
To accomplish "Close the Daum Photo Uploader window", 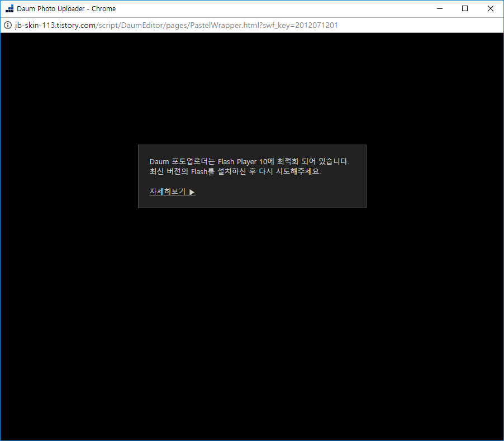I will tap(491, 9).
